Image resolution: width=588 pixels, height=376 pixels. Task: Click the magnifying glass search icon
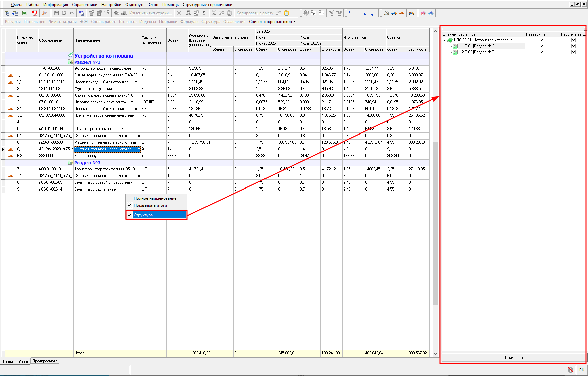(x=44, y=13)
